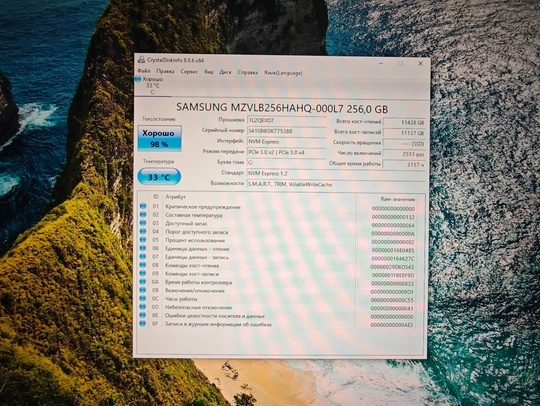Select the Критическое предупреждение attribute text
540x406 pixels.
202,207
